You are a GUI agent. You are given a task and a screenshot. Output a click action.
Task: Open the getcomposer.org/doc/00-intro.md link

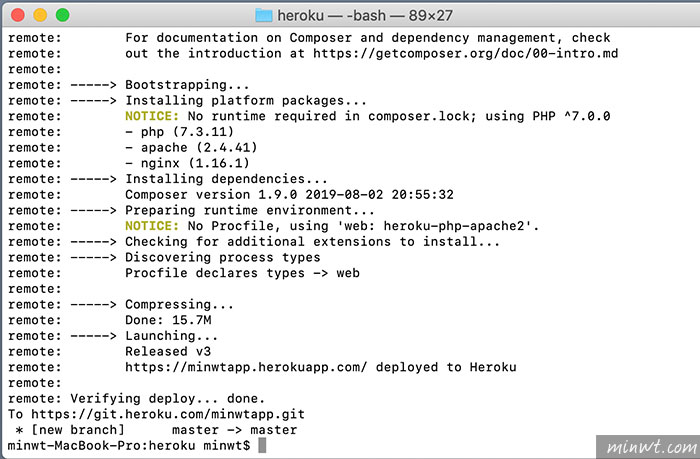point(466,54)
